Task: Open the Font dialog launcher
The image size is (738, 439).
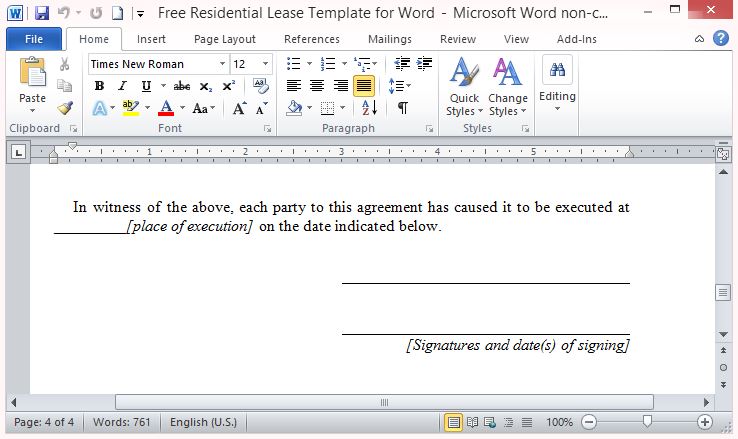Action: click(267, 128)
